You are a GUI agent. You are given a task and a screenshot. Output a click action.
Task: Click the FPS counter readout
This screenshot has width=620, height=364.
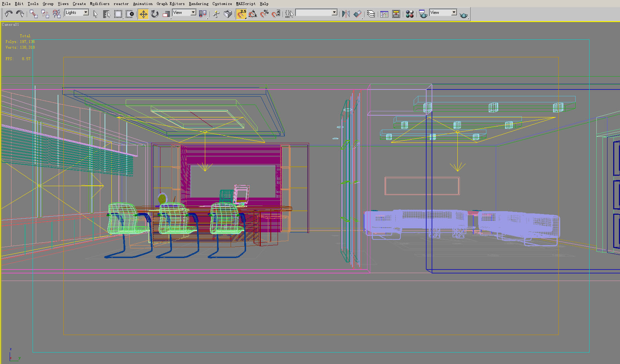[x=18, y=59]
